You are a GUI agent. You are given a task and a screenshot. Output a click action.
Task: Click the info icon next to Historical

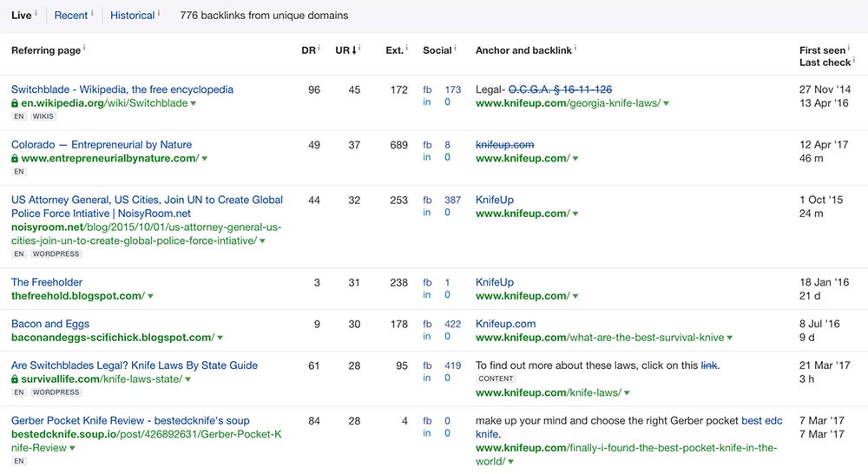click(159, 12)
